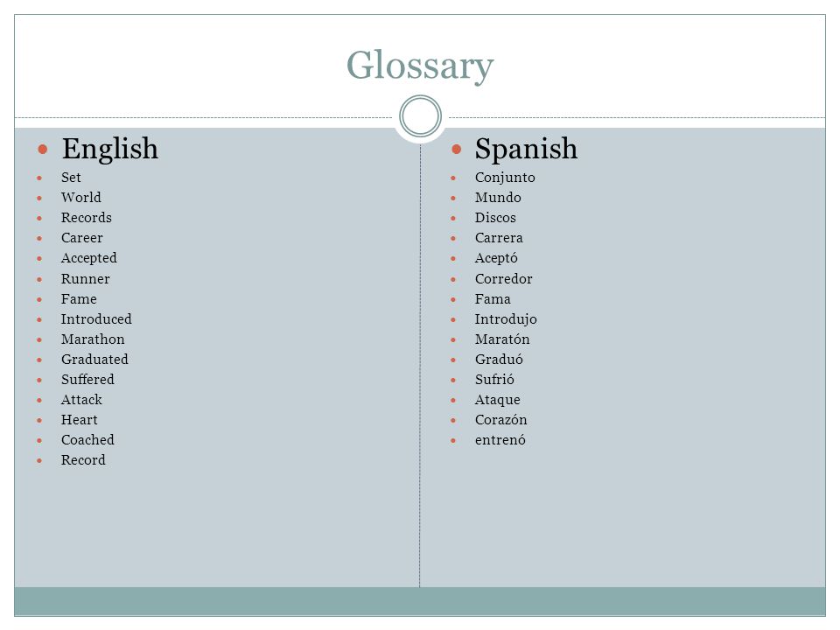Click the Glossary slide title
This screenshot has width=840, height=630.
[x=420, y=66]
